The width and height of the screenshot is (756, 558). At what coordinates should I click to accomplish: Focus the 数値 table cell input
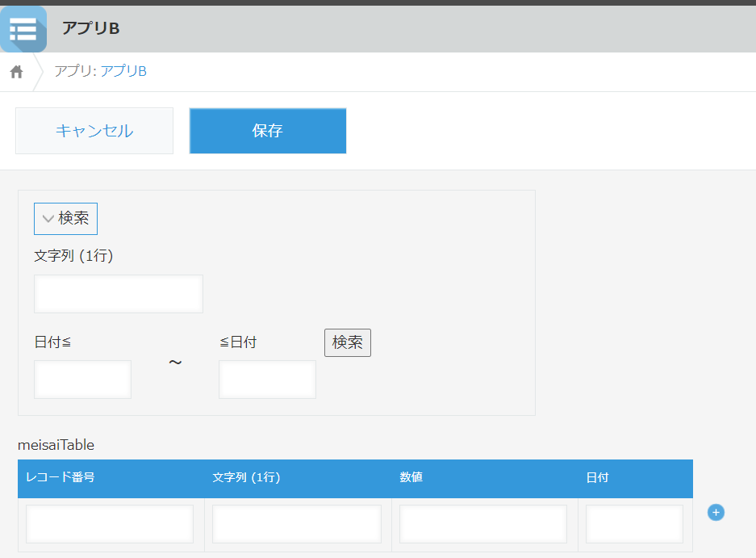[x=483, y=524]
